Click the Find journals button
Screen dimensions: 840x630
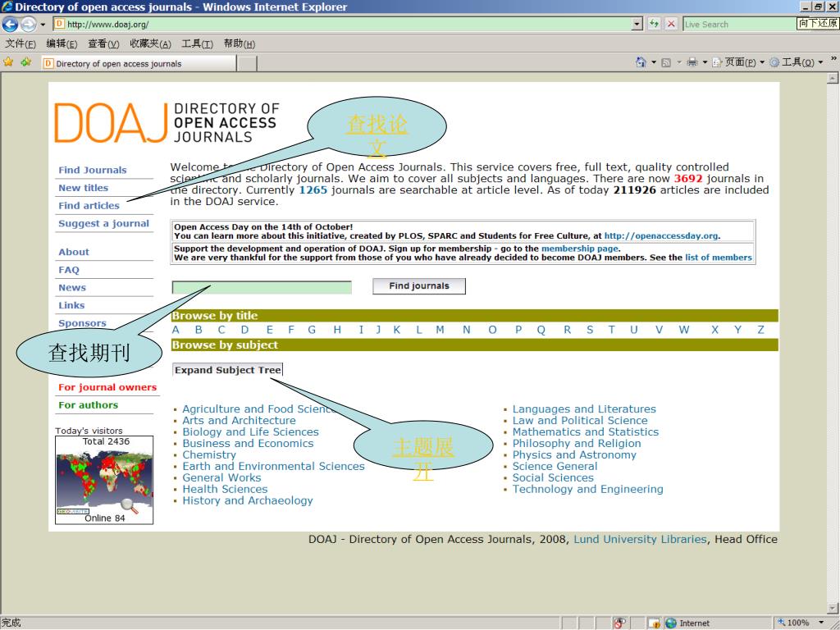click(x=419, y=286)
